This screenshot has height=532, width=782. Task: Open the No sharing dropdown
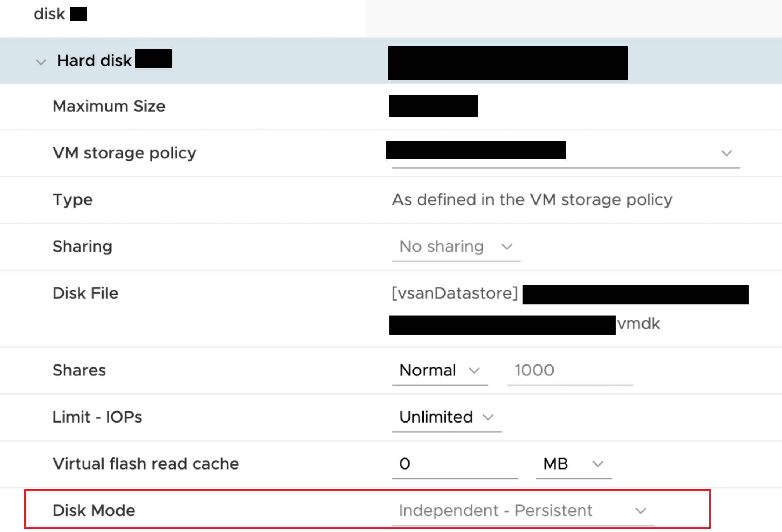tap(456, 247)
